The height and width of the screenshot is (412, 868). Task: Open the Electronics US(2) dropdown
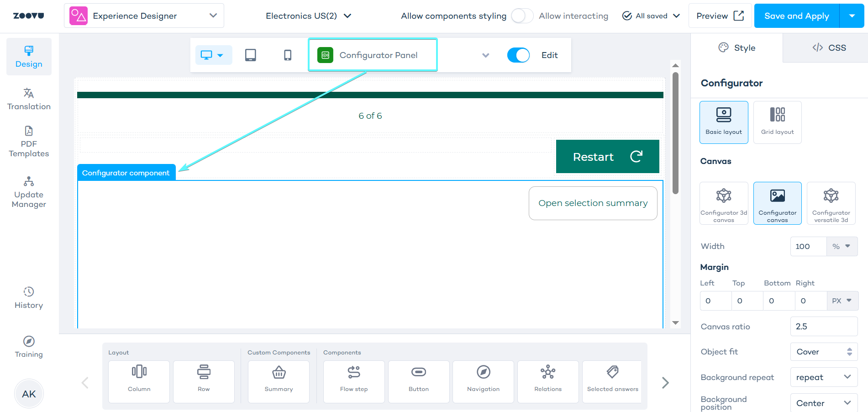tap(309, 16)
